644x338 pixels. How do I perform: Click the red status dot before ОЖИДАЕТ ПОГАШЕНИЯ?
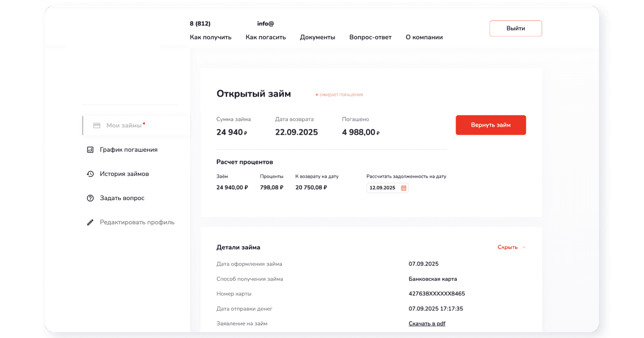coord(318,93)
